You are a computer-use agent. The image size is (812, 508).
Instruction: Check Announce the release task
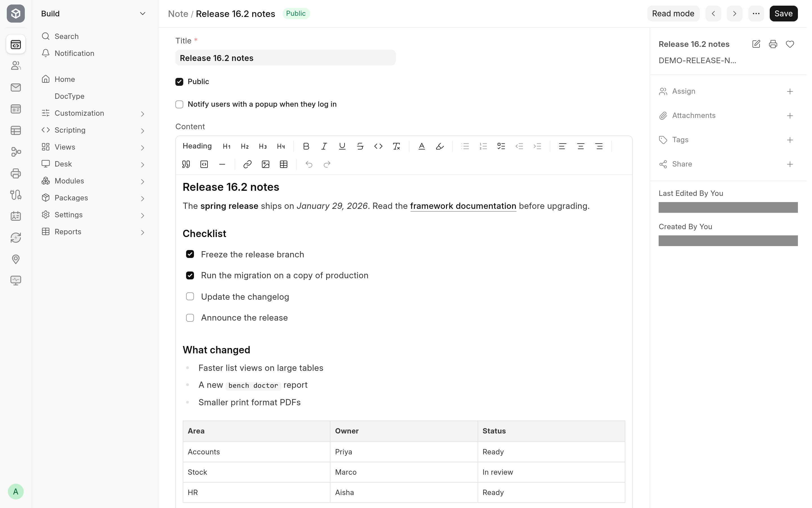point(190,318)
